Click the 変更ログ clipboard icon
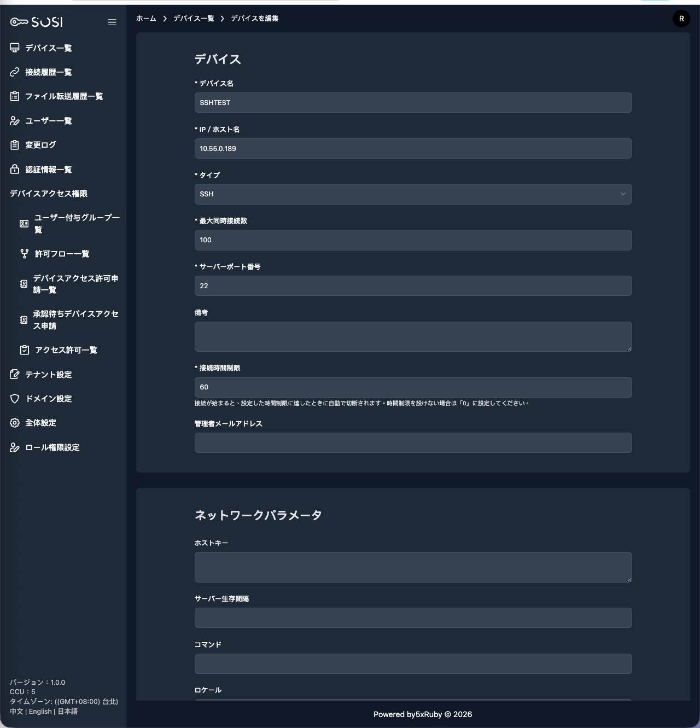The height and width of the screenshot is (728, 700). [15, 145]
